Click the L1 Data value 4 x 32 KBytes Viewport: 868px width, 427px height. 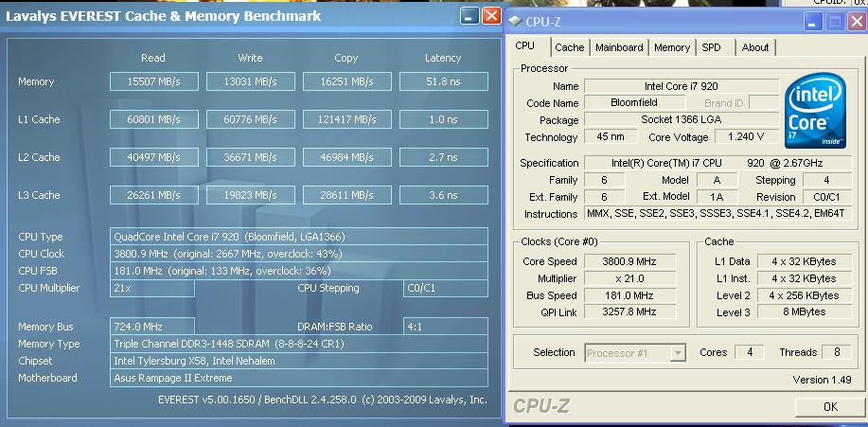[805, 261]
